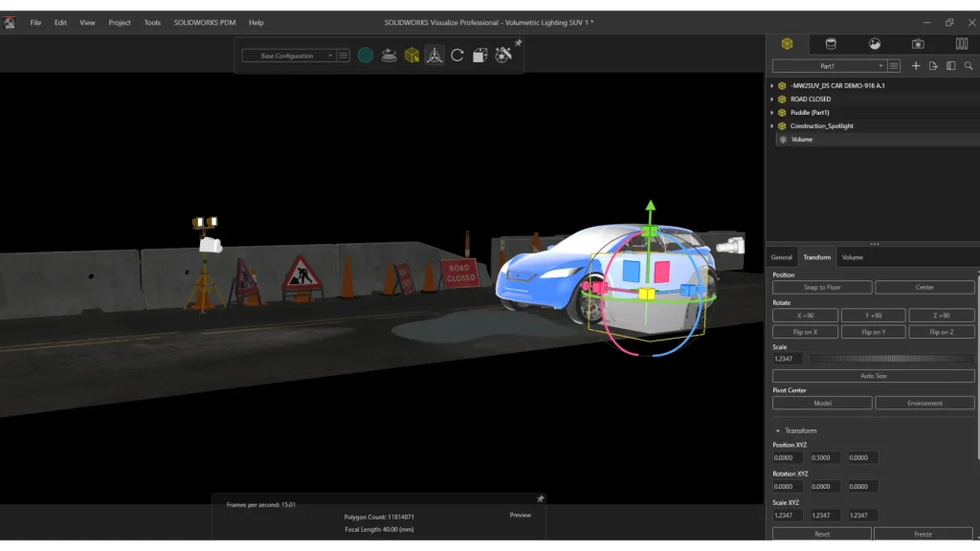980x551 pixels.
Task: Open the Base Configuration dropdown
Action: pyautogui.click(x=289, y=55)
